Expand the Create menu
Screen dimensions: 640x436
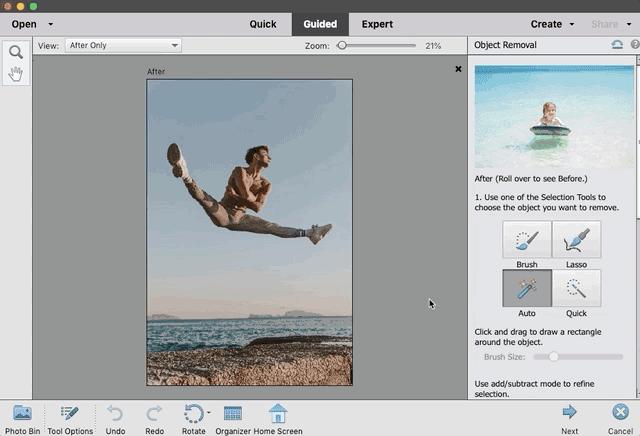tap(552, 24)
